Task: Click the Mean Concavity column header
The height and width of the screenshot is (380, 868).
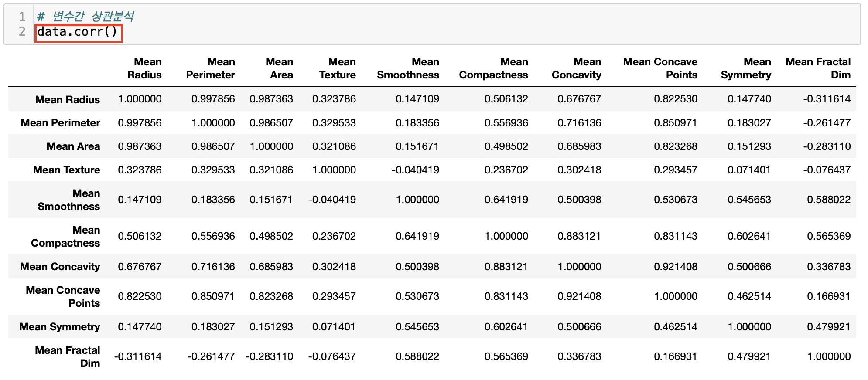Action: tap(577, 68)
